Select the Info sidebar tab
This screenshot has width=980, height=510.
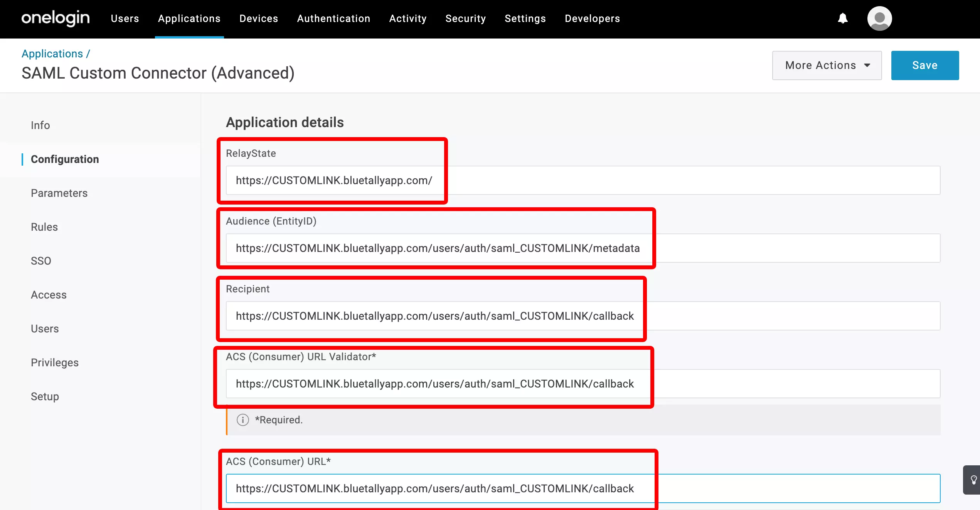point(40,125)
